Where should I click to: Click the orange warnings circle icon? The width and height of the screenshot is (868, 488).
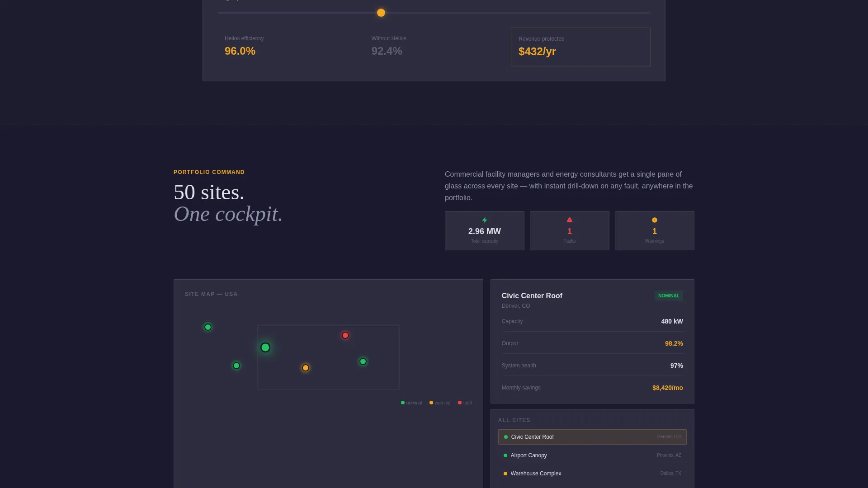click(655, 220)
